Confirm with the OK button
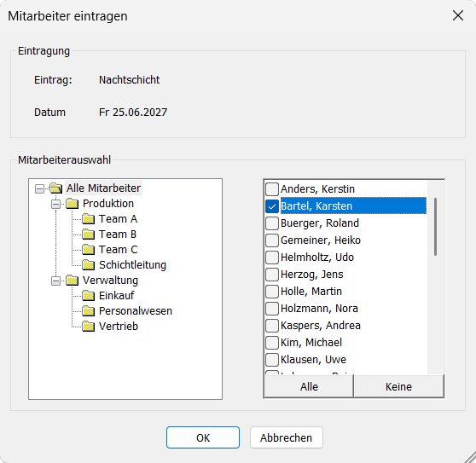The image size is (476, 463). point(203,437)
